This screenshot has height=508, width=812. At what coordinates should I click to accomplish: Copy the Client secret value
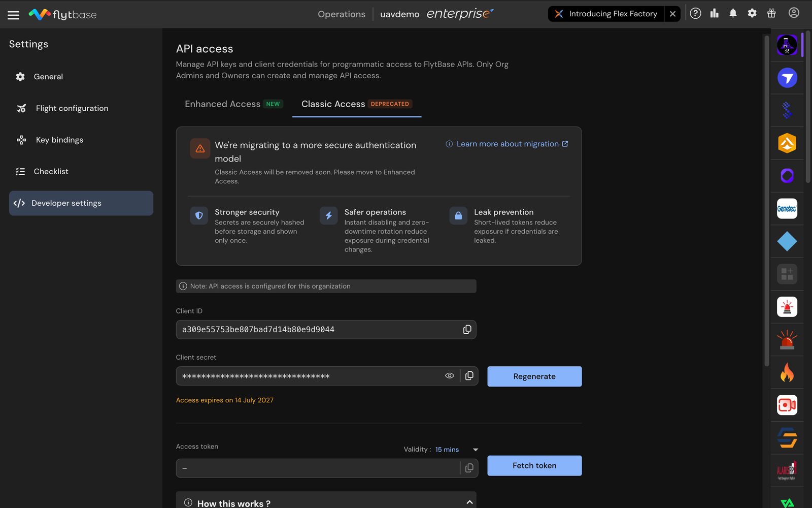click(x=469, y=376)
